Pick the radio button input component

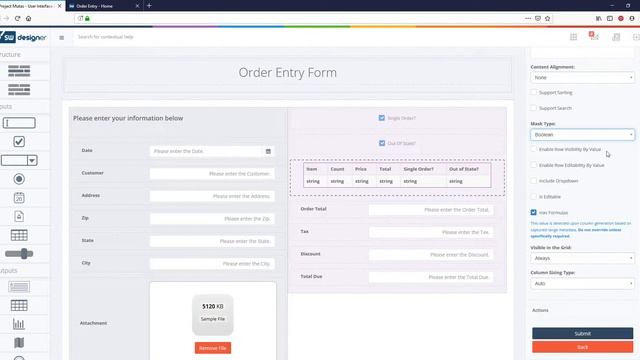coord(19,179)
